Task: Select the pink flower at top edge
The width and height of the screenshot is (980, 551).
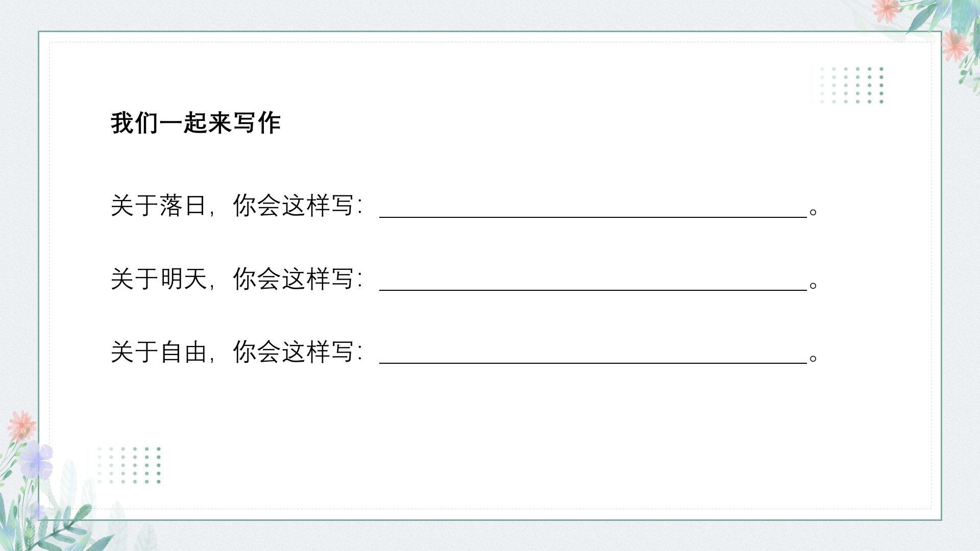Action: point(886,10)
